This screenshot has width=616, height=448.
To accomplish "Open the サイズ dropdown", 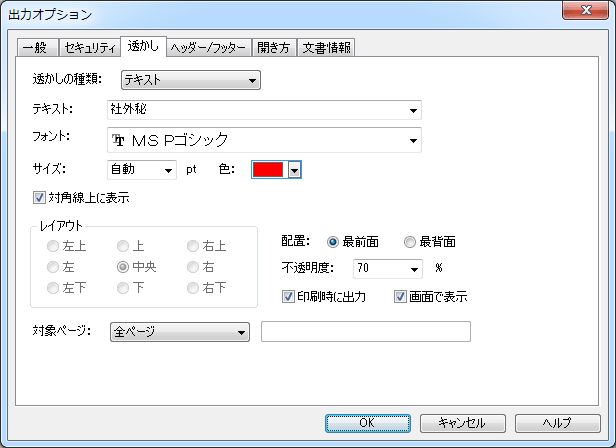I will 142,170.
